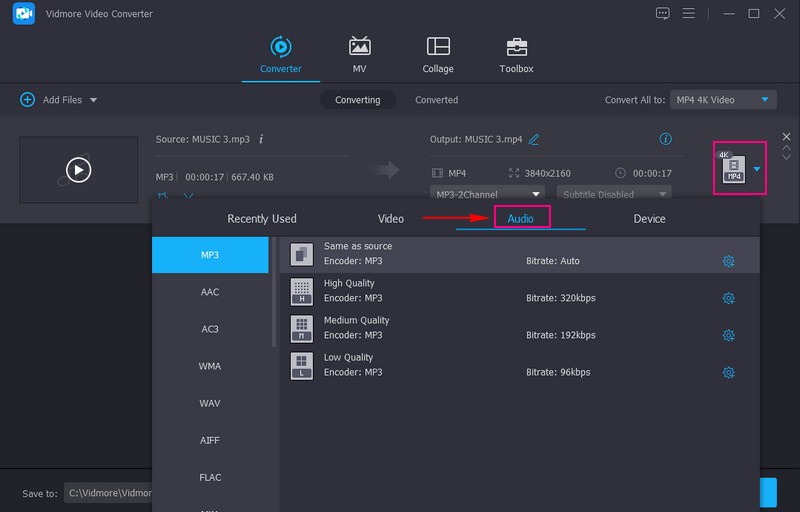Open the feedback chat icon in title bar
The width and height of the screenshot is (800, 512).
pyautogui.click(x=662, y=13)
